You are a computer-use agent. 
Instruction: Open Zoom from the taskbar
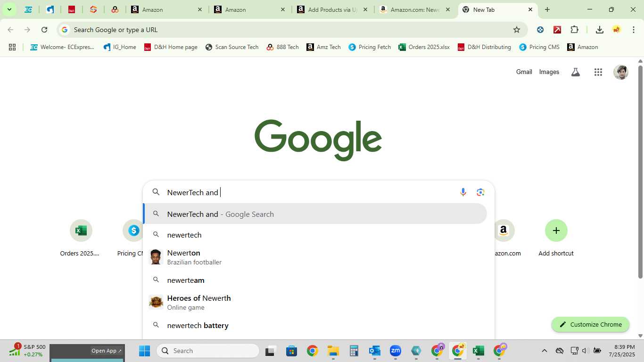point(395,351)
